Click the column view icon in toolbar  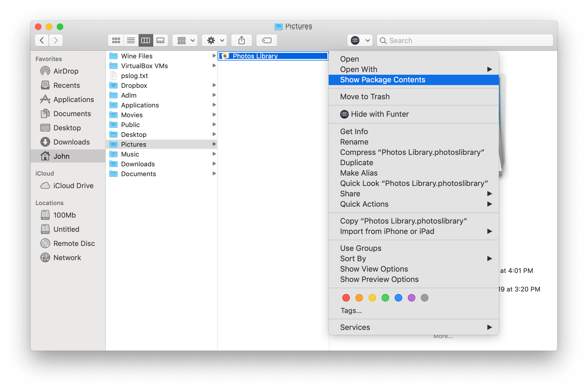point(145,40)
